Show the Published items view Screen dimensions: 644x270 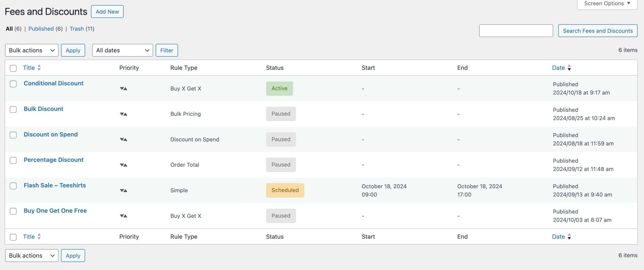(x=41, y=29)
